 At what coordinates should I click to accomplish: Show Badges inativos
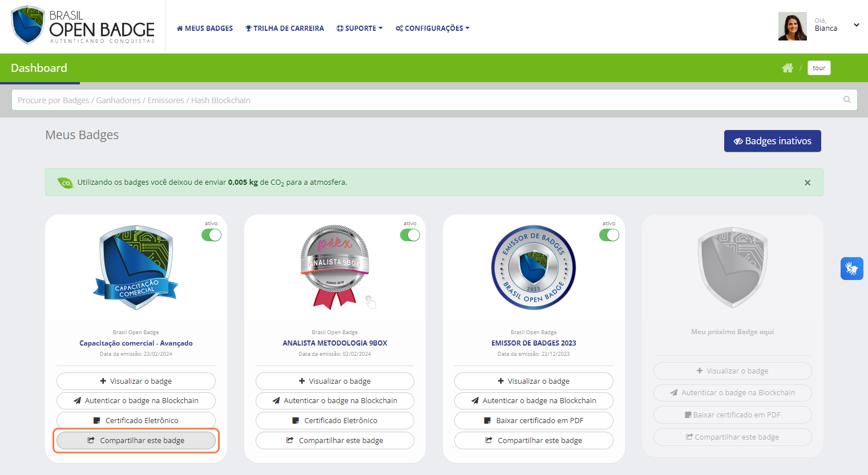tap(773, 141)
